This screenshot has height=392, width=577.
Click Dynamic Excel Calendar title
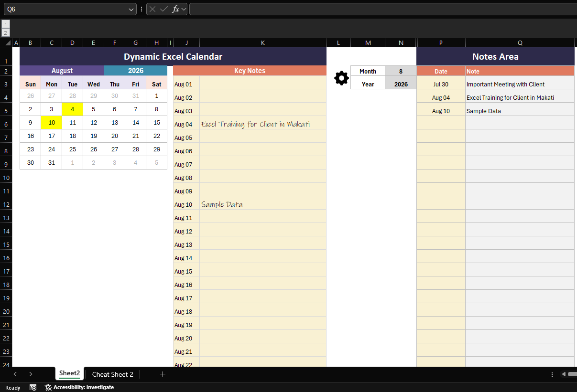(173, 56)
